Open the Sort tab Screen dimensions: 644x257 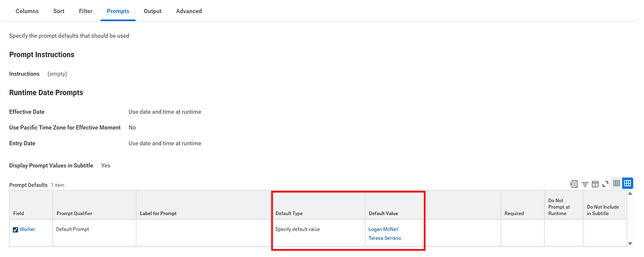58,11
